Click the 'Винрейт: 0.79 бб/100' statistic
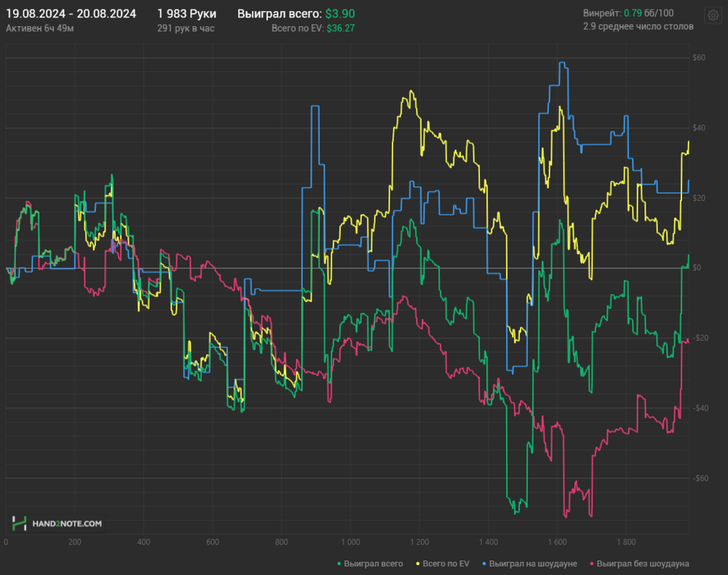 point(628,13)
